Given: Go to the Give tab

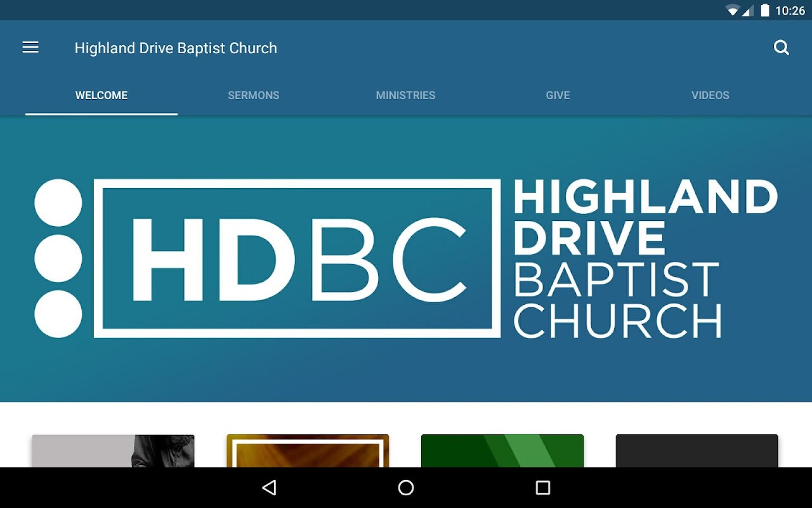Looking at the screenshot, I should (558, 95).
